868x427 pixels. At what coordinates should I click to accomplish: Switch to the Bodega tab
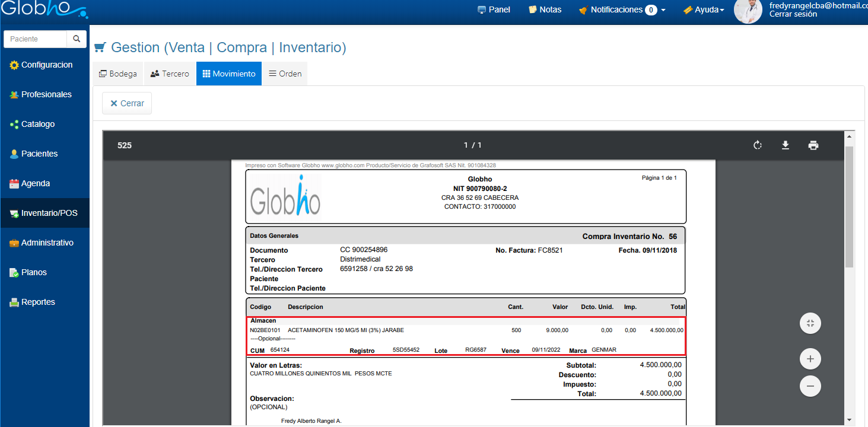tap(118, 74)
